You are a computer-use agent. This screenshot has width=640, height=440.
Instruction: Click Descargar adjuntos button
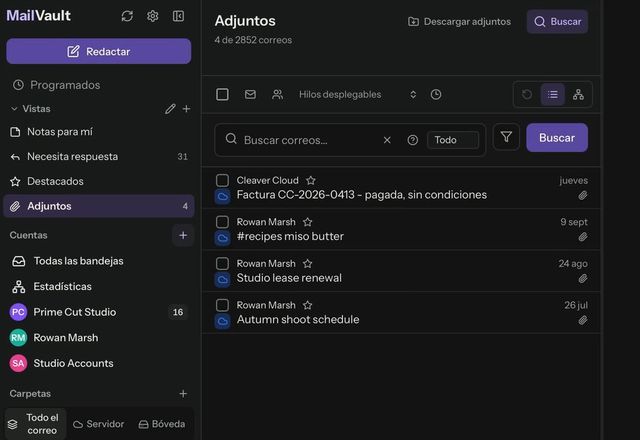[460, 22]
